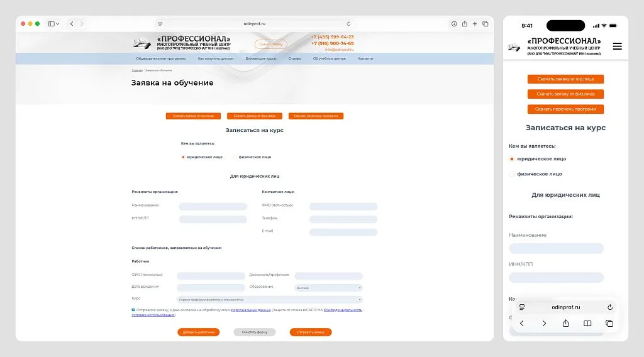Select 'юридическое лицо' radio in mobile view
The image size is (644, 357).
(512, 159)
